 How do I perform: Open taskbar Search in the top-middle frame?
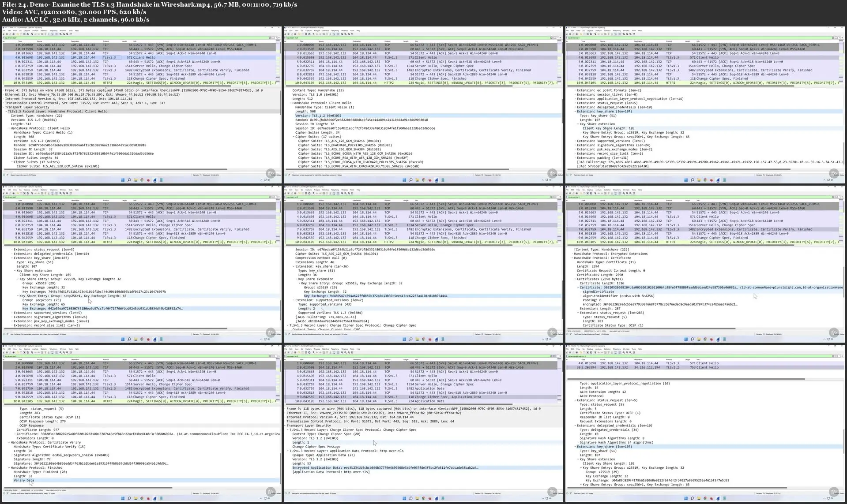click(410, 180)
